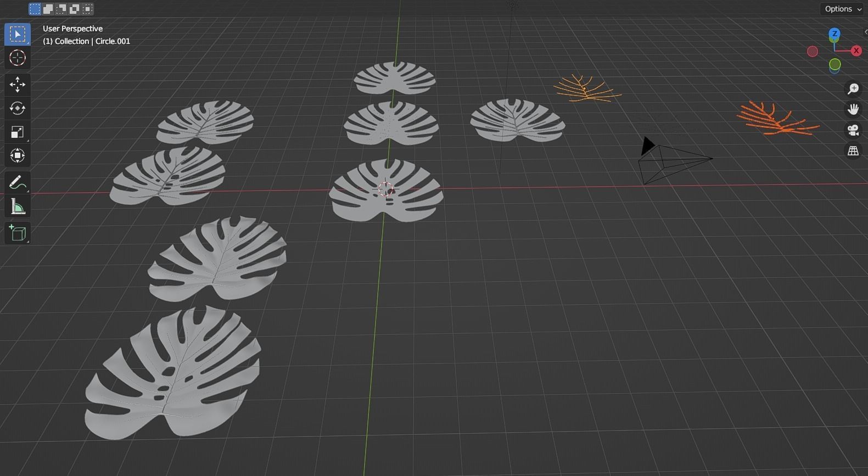Image resolution: width=868 pixels, height=476 pixels.
Task: Choose the Move tool
Action: click(x=17, y=85)
